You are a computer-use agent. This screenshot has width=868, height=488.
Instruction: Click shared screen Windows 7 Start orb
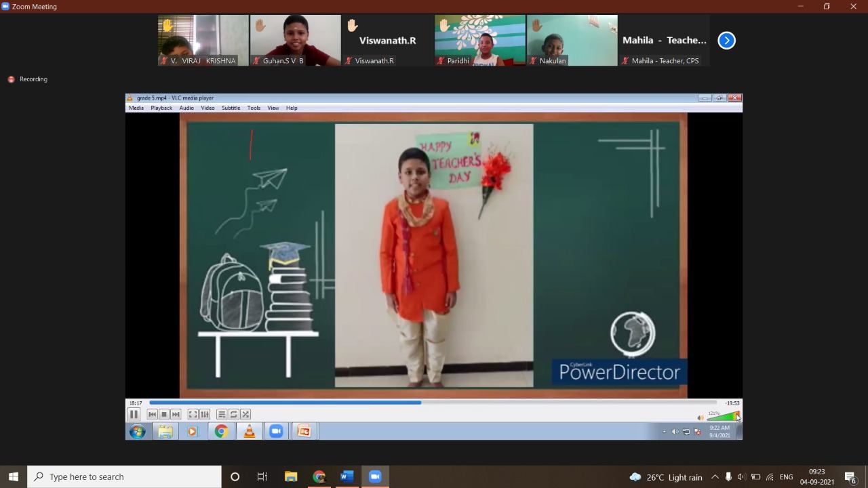coord(138,432)
